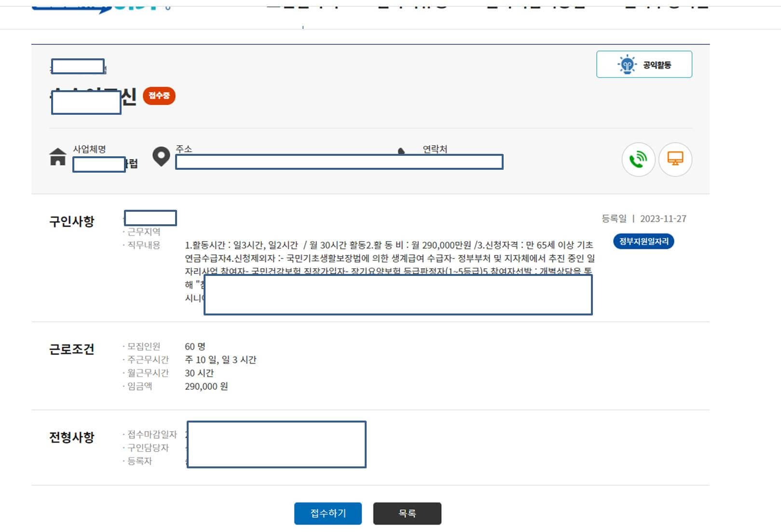Click the 근로조건 section heading
This screenshot has width=781, height=532.
[x=72, y=349]
